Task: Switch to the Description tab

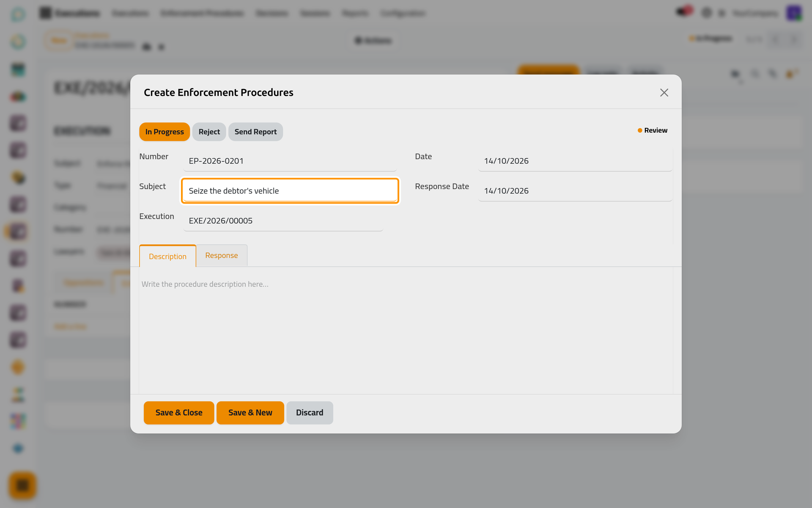Action: click(x=167, y=256)
